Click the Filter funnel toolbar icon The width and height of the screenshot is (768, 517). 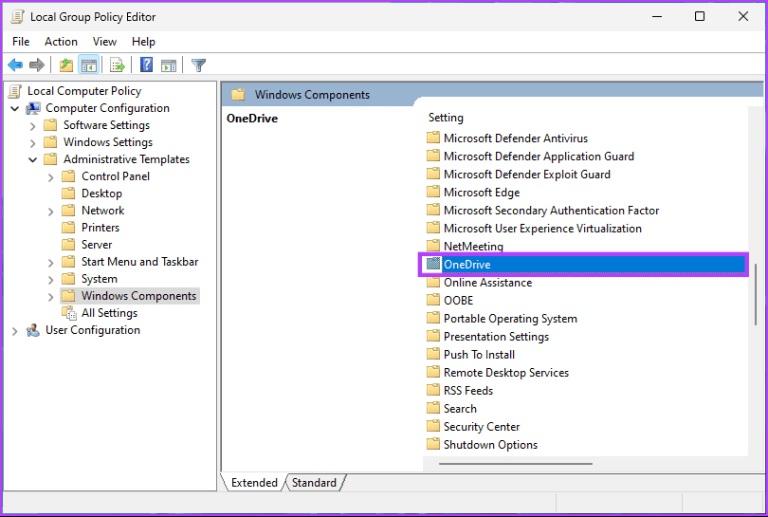[x=198, y=65]
